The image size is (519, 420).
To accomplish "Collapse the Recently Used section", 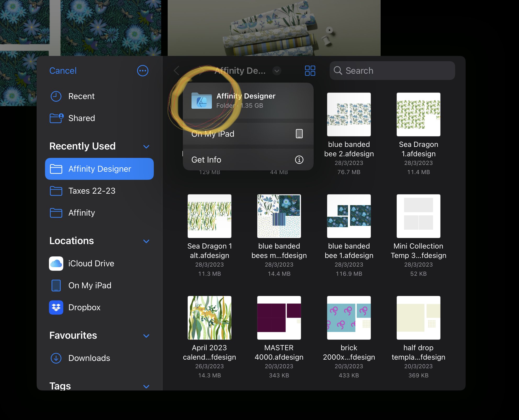I will pos(146,146).
